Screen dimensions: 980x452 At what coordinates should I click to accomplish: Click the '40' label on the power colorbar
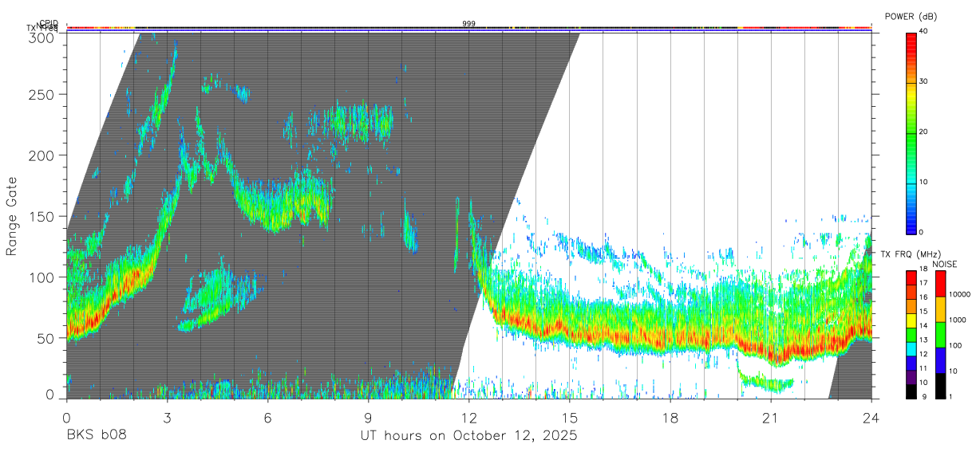point(924,31)
